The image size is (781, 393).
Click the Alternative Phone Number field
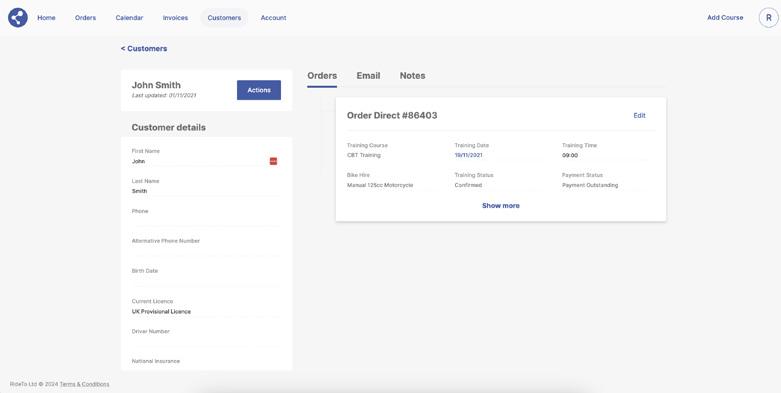pos(206,251)
